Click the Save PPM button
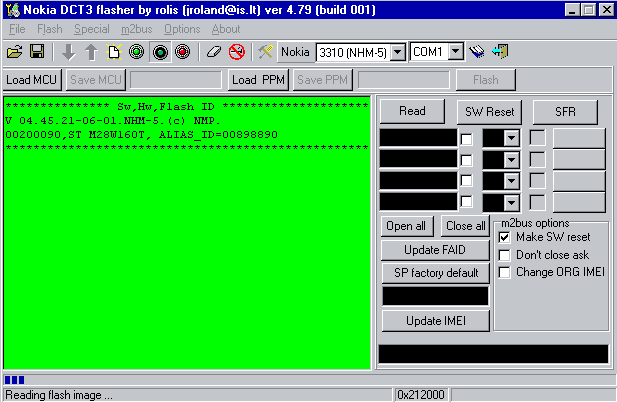The image size is (617, 402). (x=322, y=80)
